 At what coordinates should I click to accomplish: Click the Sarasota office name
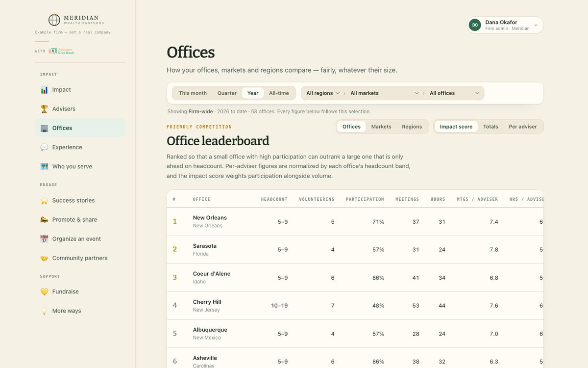(205, 246)
